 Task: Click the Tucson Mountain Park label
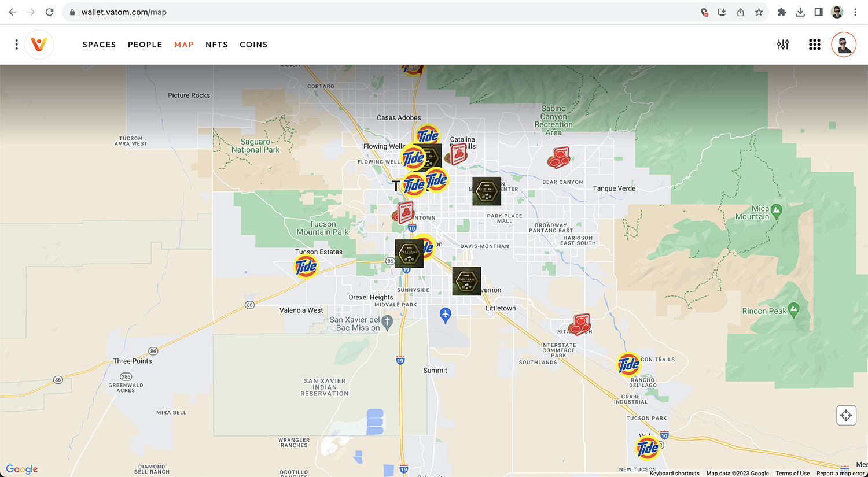pos(322,228)
